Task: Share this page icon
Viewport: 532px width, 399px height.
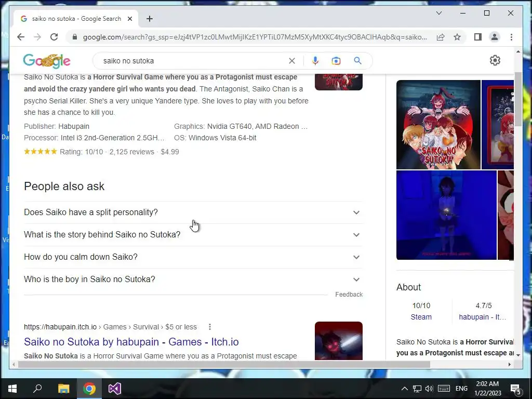Action: click(x=441, y=37)
